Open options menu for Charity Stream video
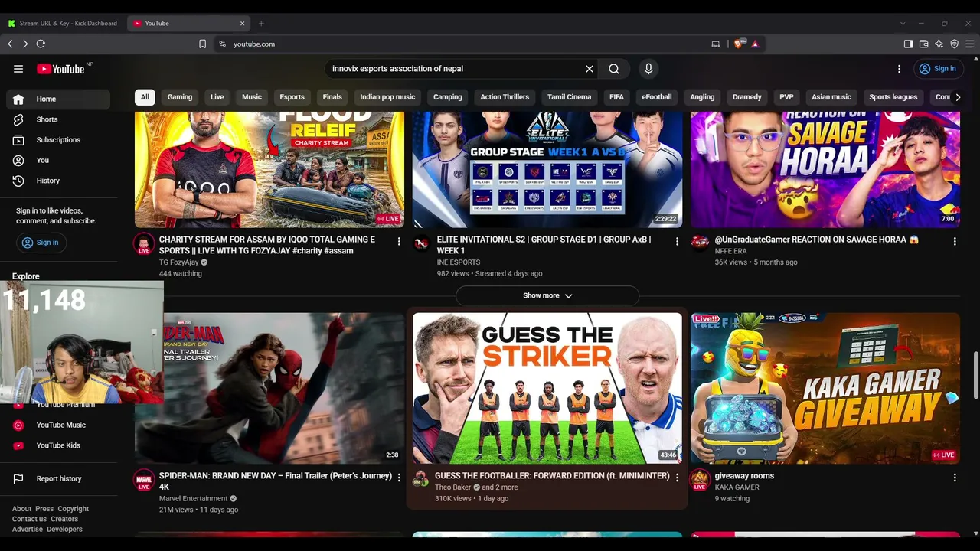This screenshot has height=551, width=980. (x=399, y=242)
